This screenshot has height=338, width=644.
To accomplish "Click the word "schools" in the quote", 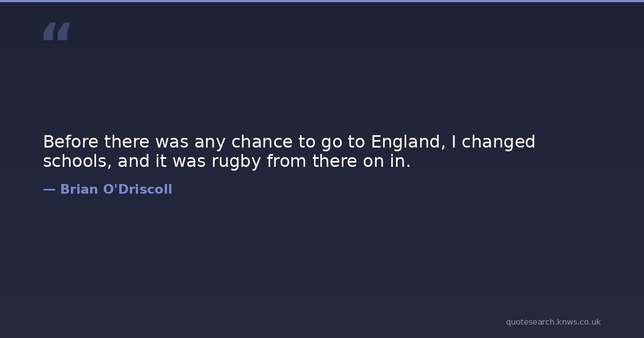I will (x=77, y=161).
